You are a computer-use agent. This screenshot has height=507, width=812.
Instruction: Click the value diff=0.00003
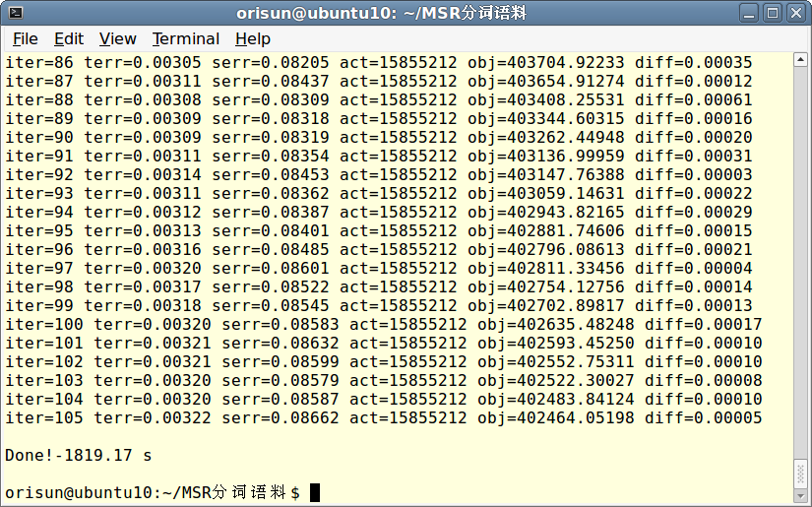pyautogui.click(x=694, y=174)
